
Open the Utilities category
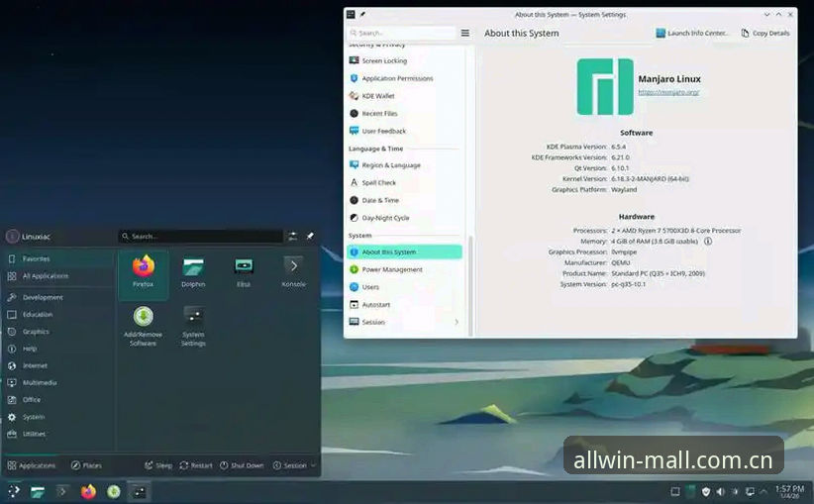click(x=57, y=434)
